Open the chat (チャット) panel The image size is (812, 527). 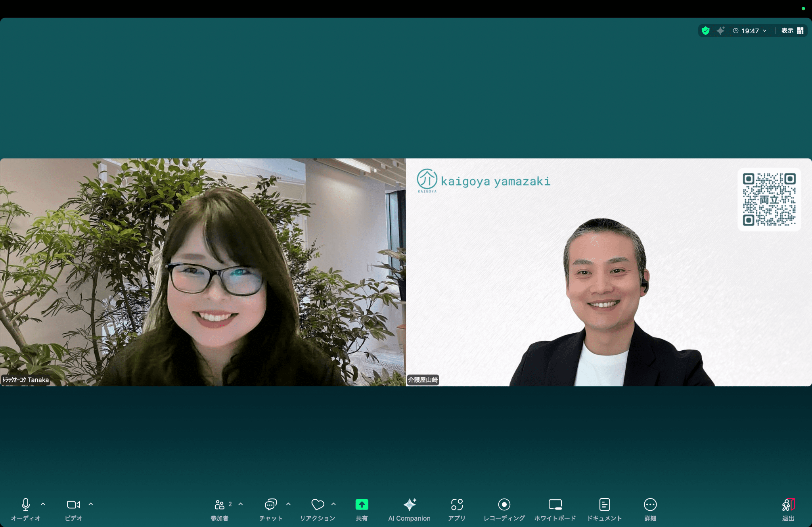pyautogui.click(x=271, y=504)
